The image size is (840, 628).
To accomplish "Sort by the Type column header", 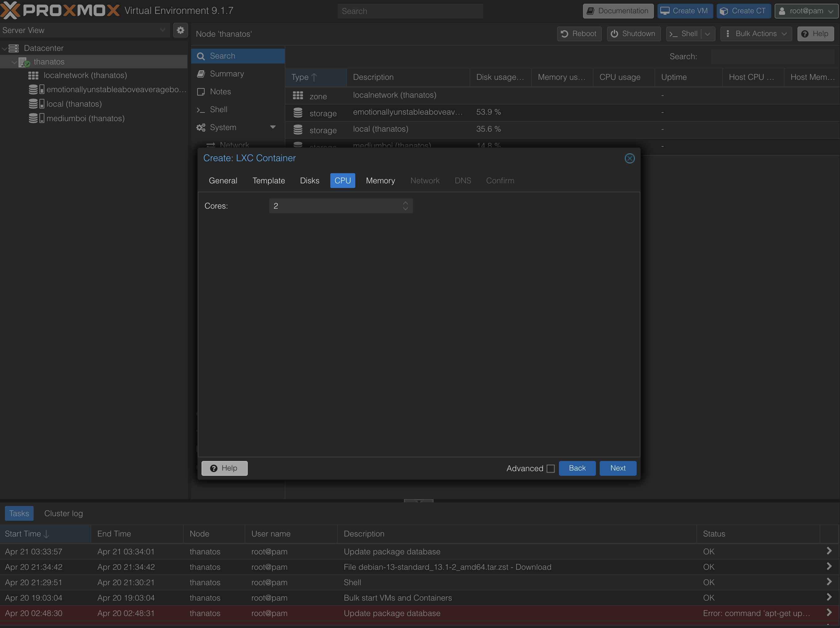I will pyautogui.click(x=316, y=77).
